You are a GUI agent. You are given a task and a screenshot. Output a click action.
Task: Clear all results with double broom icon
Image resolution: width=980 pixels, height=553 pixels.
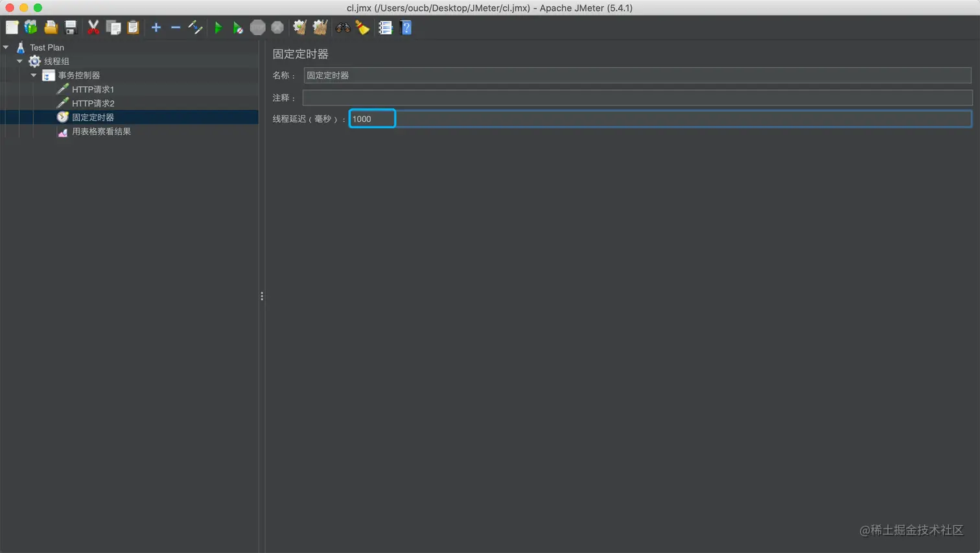(x=320, y=27)
